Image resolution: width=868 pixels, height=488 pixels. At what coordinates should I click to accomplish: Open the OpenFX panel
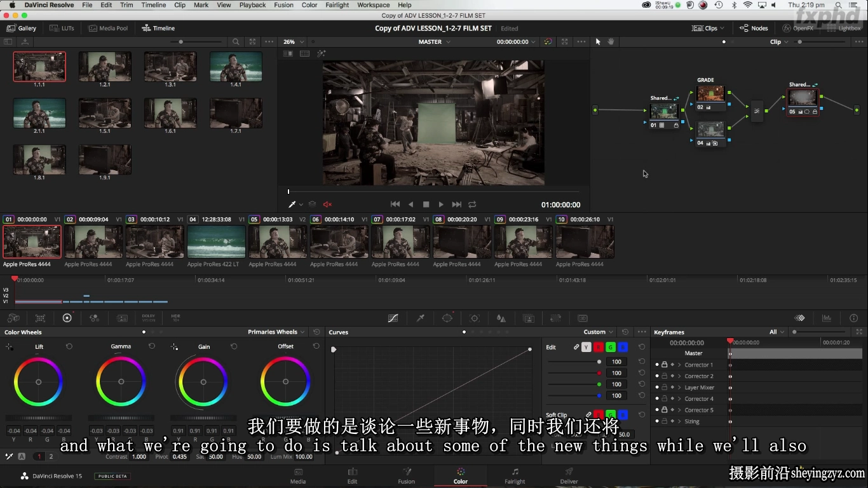point(798,28)
